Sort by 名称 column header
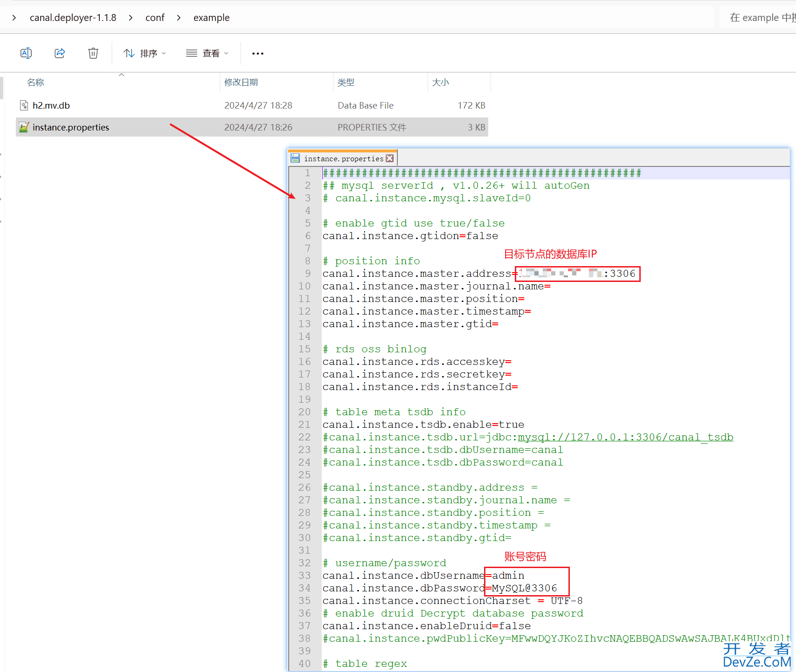 (x=35, y=82)
